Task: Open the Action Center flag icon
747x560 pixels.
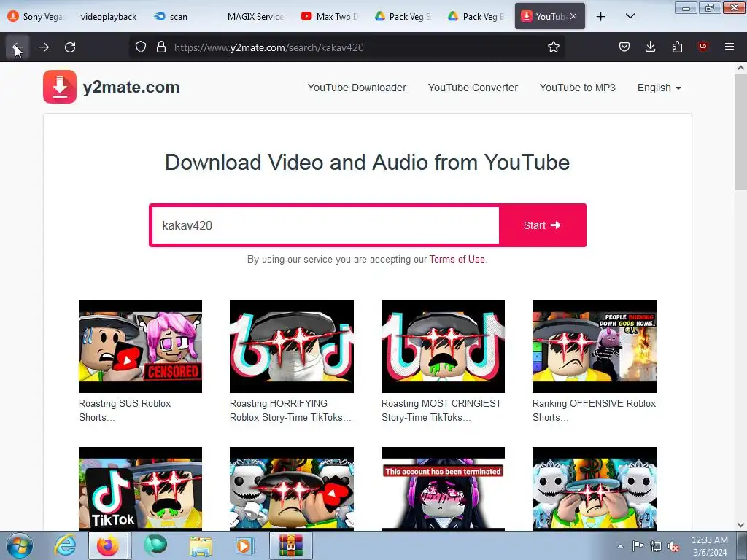Action: coord(638,546)
